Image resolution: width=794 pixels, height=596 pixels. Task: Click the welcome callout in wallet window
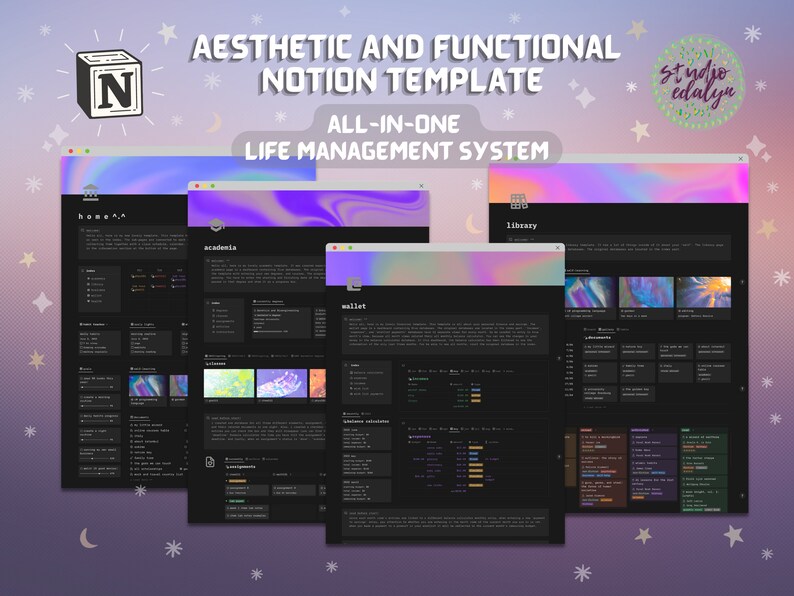tap(445, 334)
